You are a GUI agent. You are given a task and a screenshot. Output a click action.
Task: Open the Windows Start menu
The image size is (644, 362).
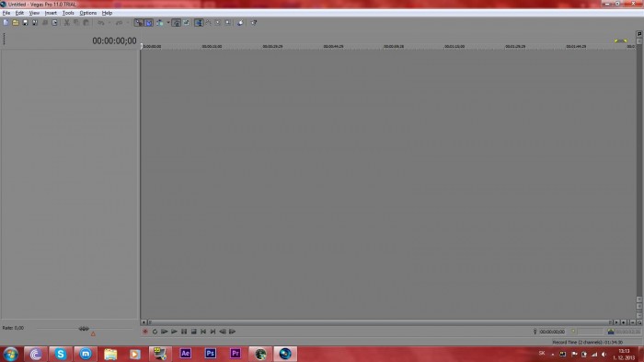(x=10, y=354)
